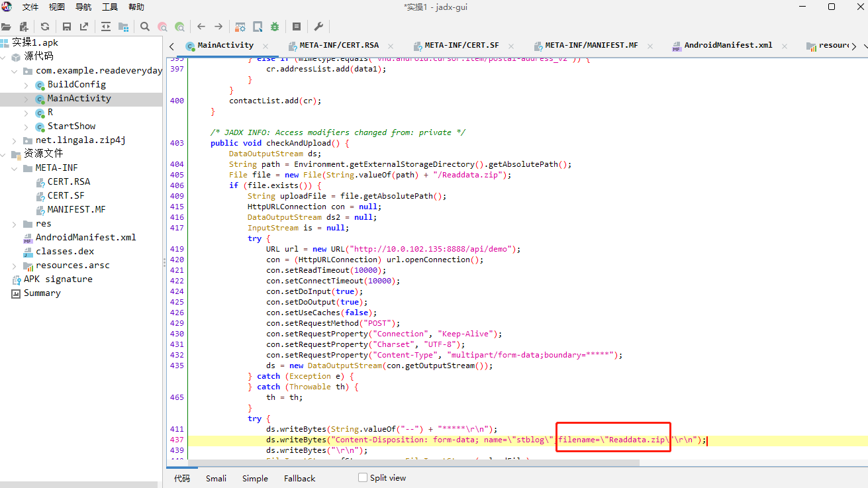Click the AndroidManifest.xml file icon in tree

[28, 238]
